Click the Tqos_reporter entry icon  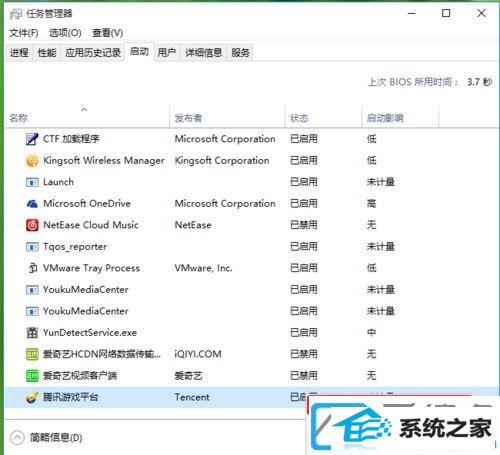(32, 247)
